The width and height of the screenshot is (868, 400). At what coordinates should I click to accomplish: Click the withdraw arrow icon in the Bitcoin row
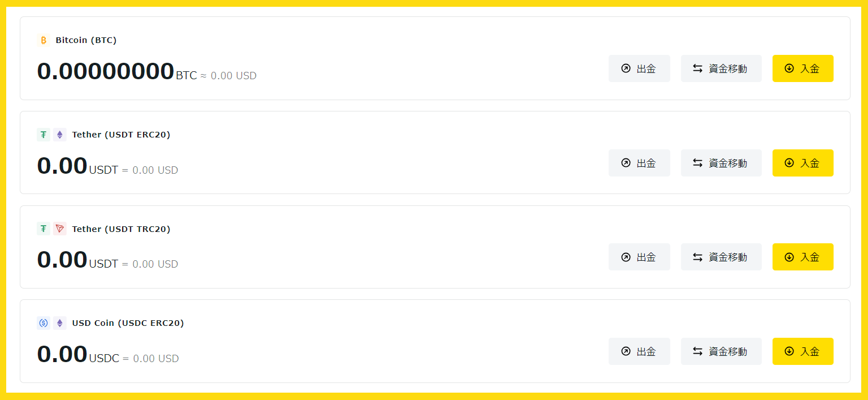626,68
